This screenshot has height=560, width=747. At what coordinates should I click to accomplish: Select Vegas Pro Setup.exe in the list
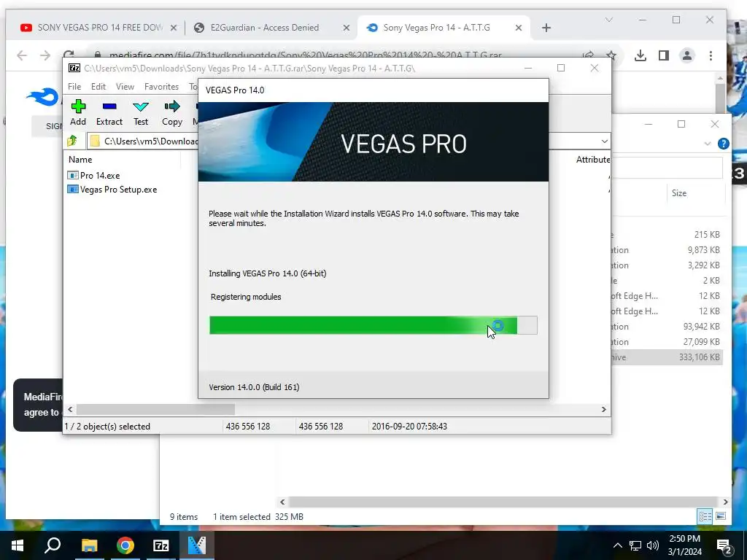pyautogui.click(x=112, y=190)
